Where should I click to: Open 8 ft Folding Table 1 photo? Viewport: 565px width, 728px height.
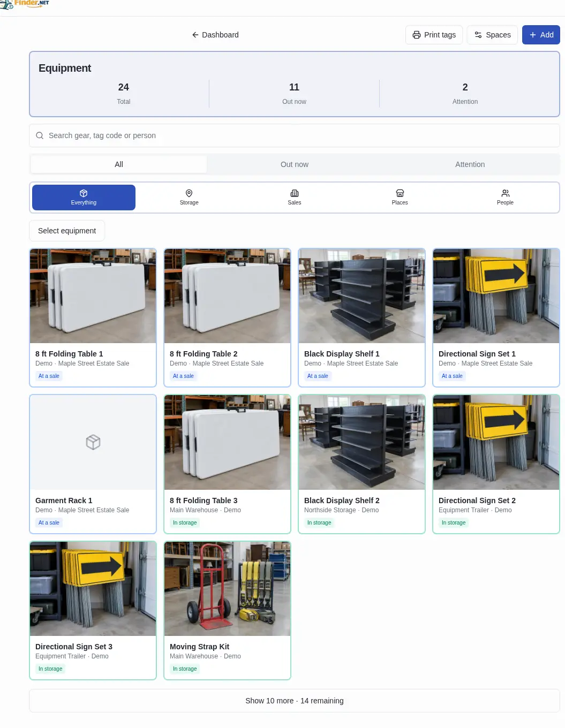point(93,296)
